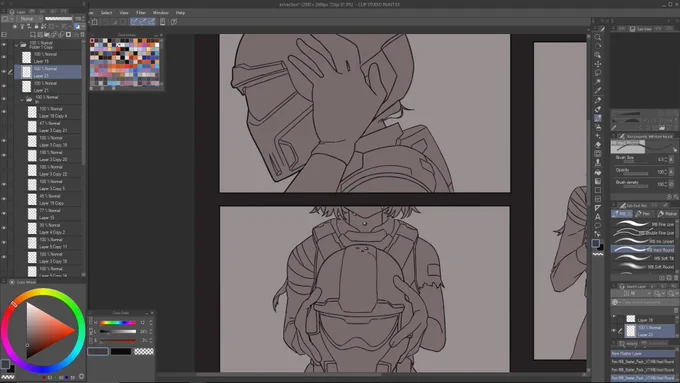Collapse the Folder 1 Copy layer folder
Screen dimensions: 680x383
pos(16,45)
